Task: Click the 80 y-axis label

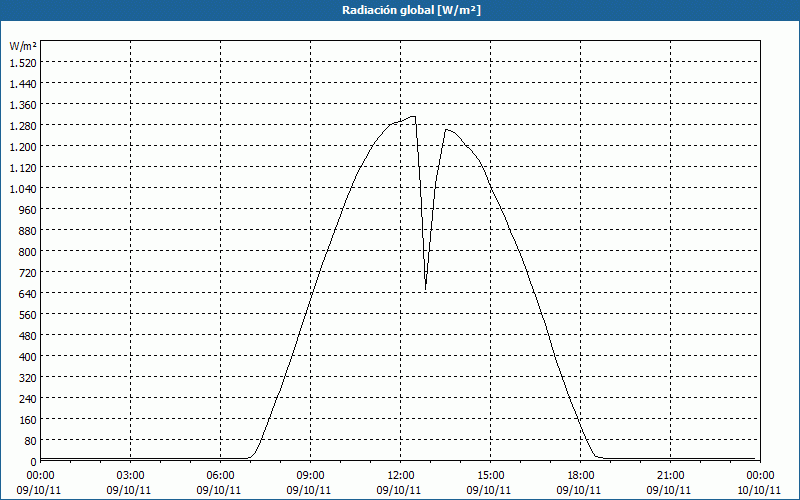Action: [31, 441]
